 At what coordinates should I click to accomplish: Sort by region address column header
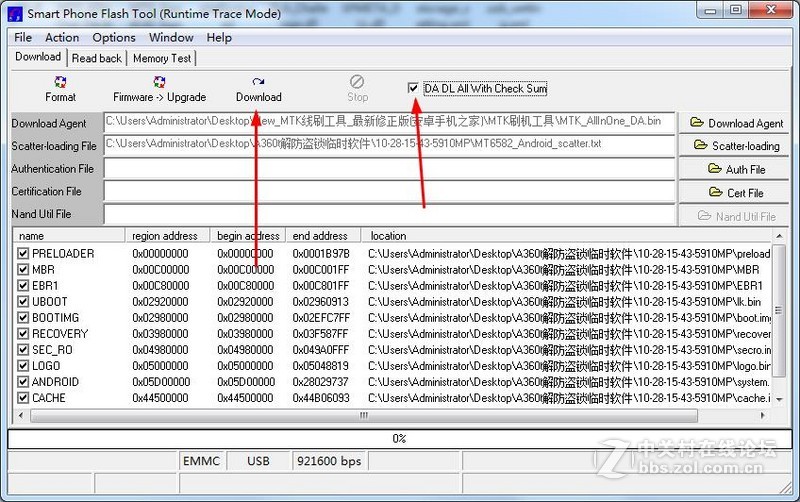pyautogui.click(x=167, y=236)
